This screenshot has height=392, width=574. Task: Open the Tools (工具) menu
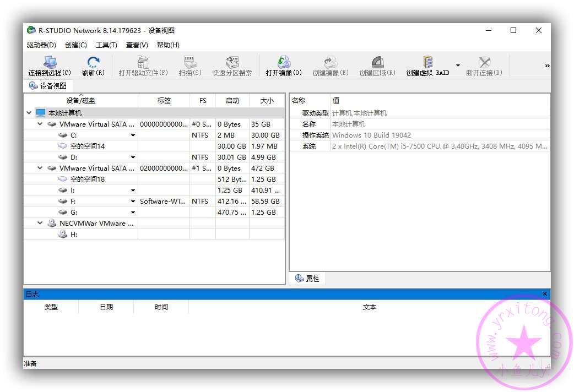click(106, 45)
